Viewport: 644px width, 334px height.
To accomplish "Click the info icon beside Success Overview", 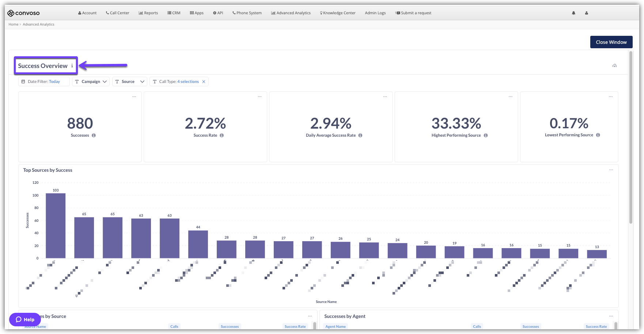I will [72, 66].
